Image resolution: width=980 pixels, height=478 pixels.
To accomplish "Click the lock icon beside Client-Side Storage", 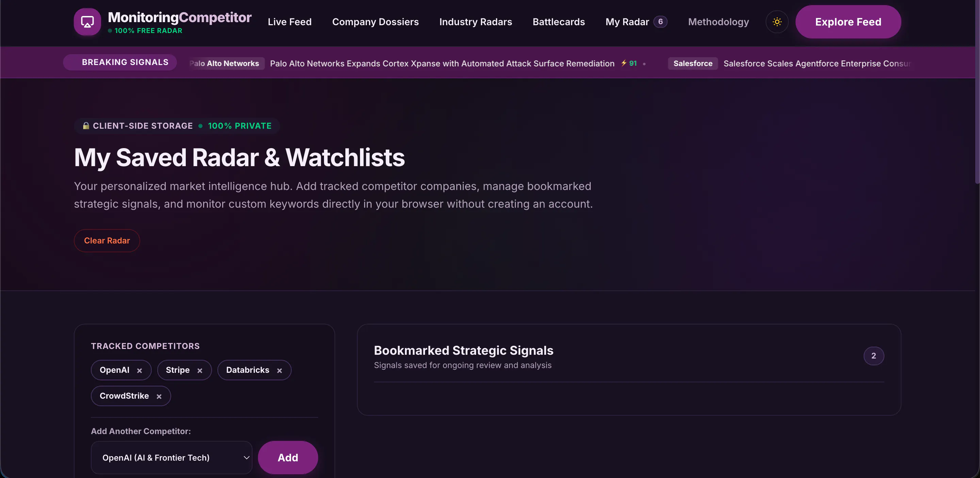I will point(86,126).
